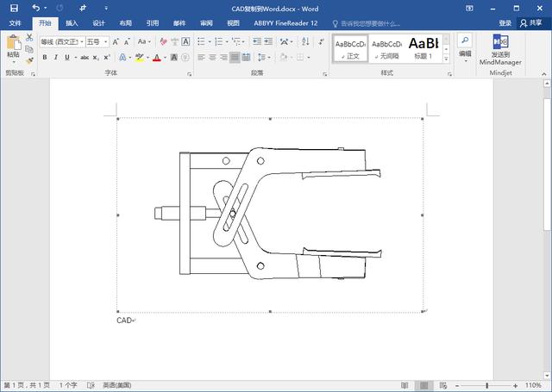Click the zoom slider in status bar

pos(487,385)
